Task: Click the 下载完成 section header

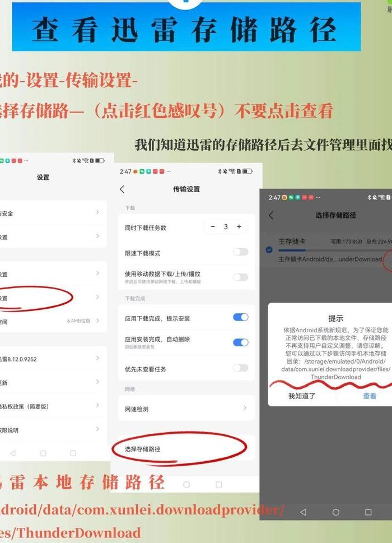Action: point(135,298)
